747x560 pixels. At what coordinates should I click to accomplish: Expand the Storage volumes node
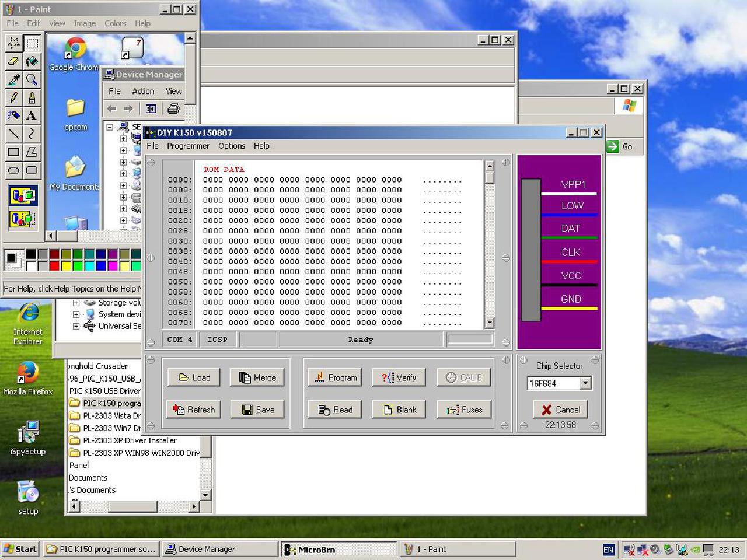click(76, 303)
